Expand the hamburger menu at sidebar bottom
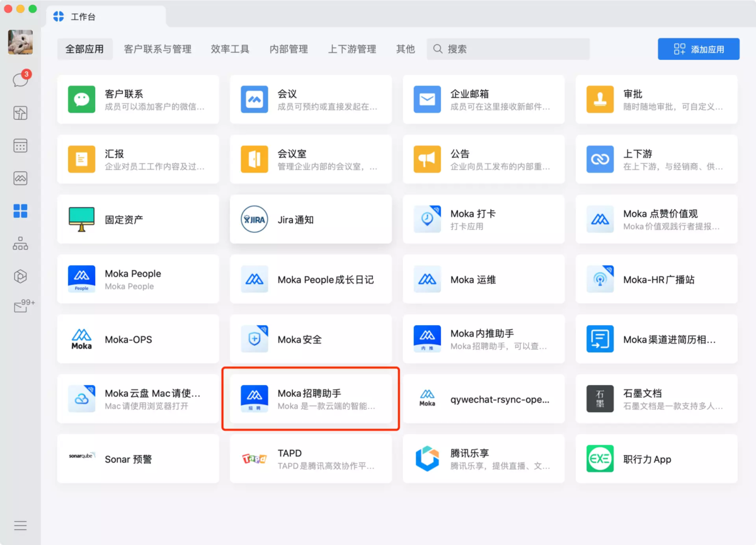 20,525
